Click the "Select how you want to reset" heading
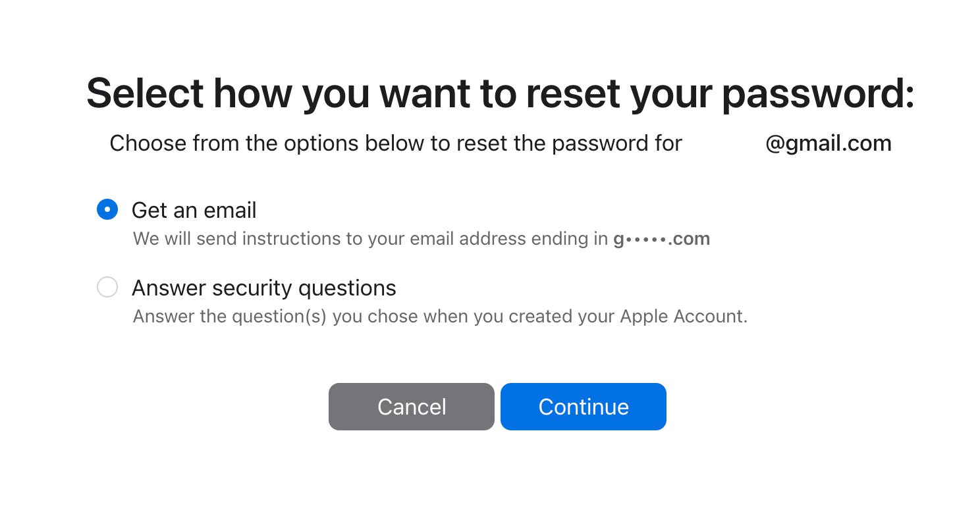The height and width of the screenshot is (508, 980). click(x=500, y=93)
